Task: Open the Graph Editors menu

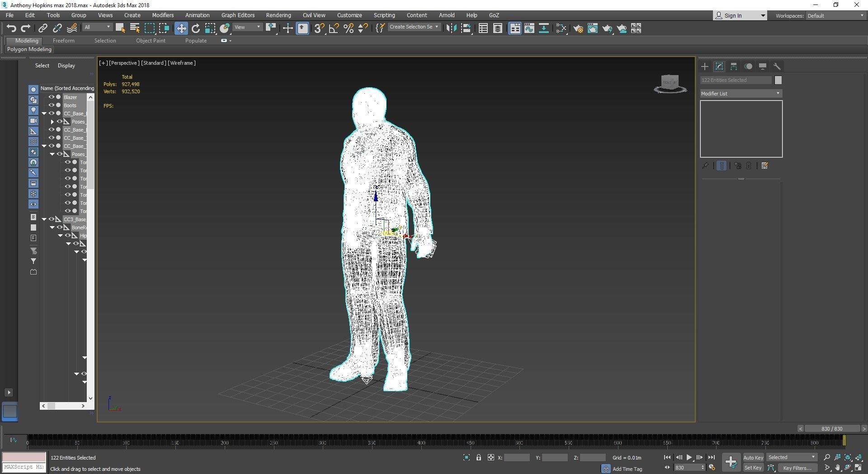Action: pyautogui.click(x=238, y=15)
